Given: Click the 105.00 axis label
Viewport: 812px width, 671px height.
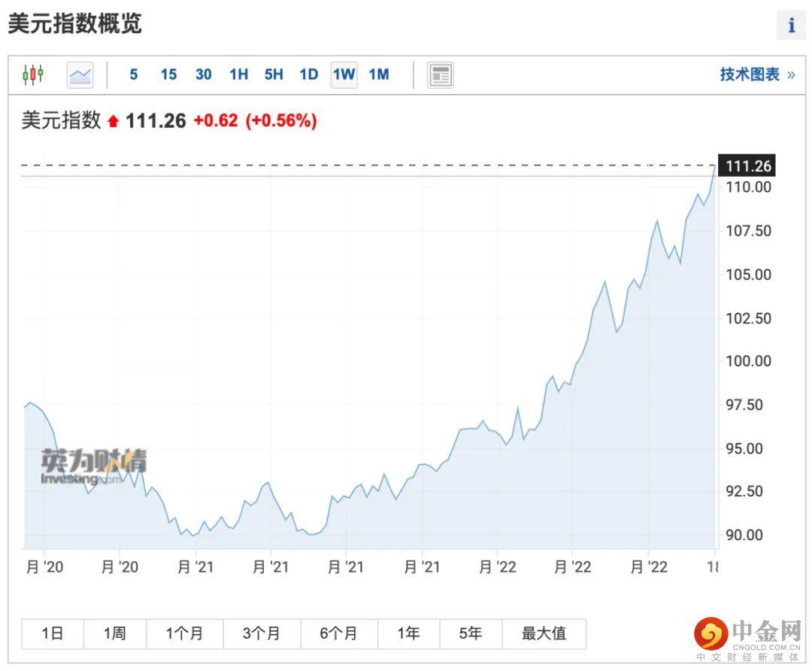Looking at the screenshot, I should pos(748,274).
